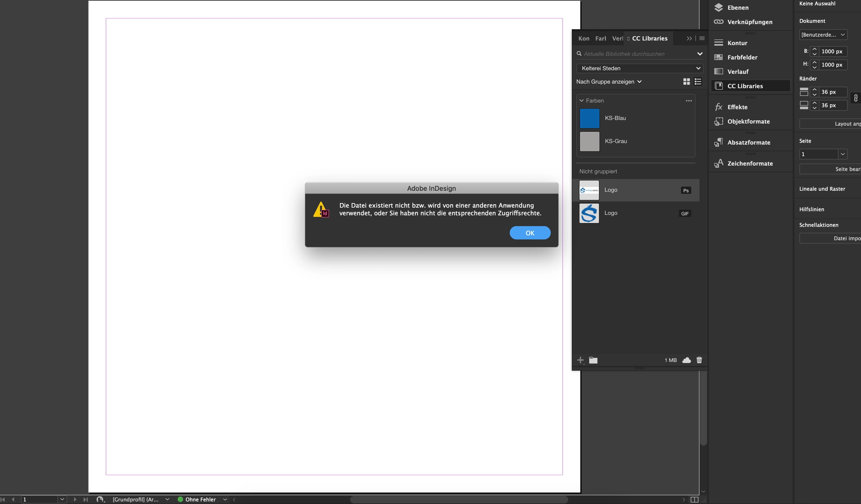Toggle split layout view icon
This screenshot has width=861, height=504.
coord(694,500)
